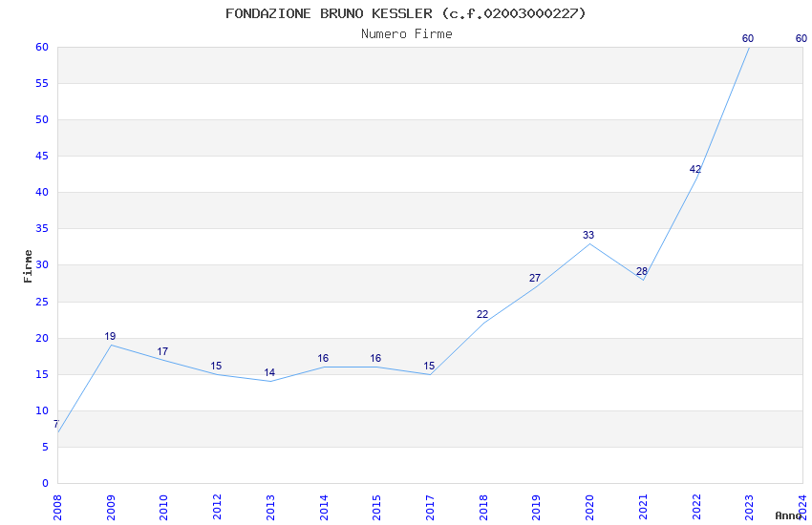Screen dimensions: 812x525
Task: Select the data point labeled 19
Action: [x=110, y=336]
